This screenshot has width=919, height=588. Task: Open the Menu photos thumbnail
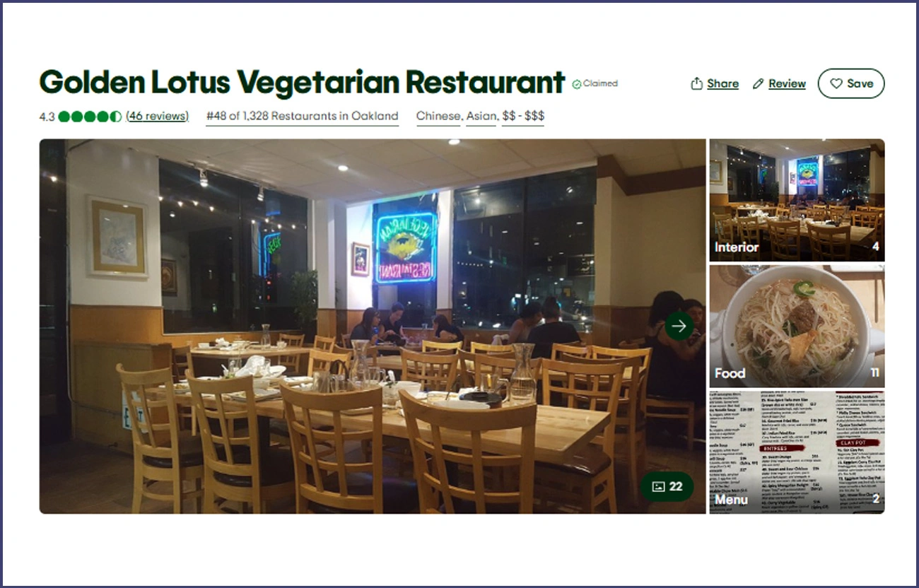(797, 452)
